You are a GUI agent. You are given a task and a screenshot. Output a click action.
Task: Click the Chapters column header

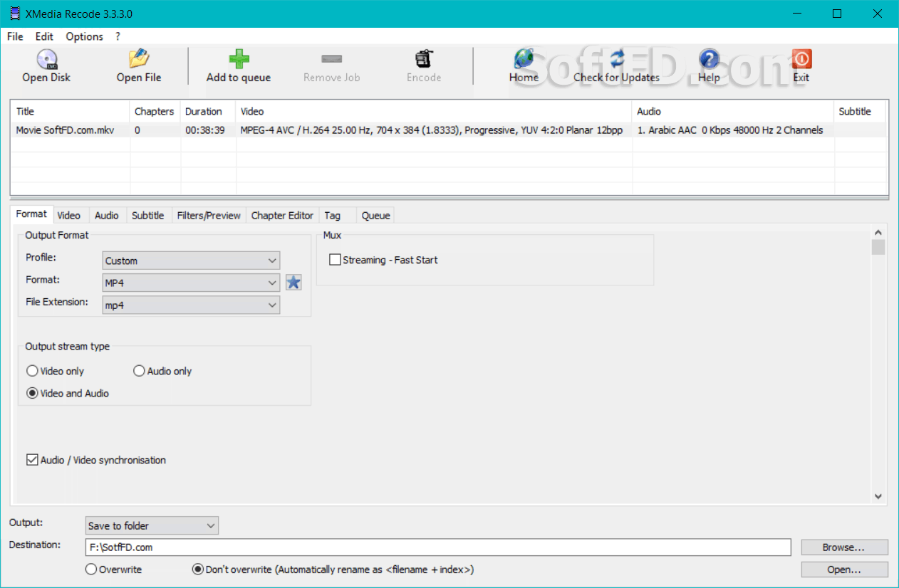click(x=155, y=111)
